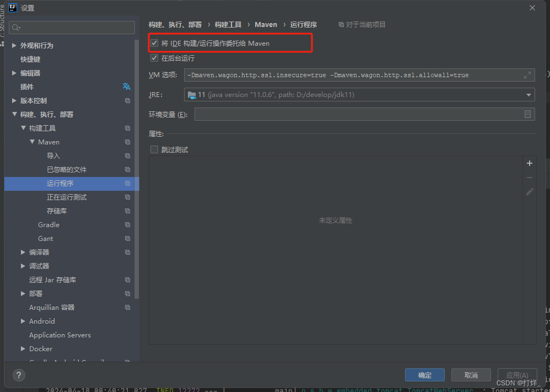This screenshot has height=392, width=550.
Task: Click the browse icon beside 环境变量 field
Action: click(x=527, y=114)
